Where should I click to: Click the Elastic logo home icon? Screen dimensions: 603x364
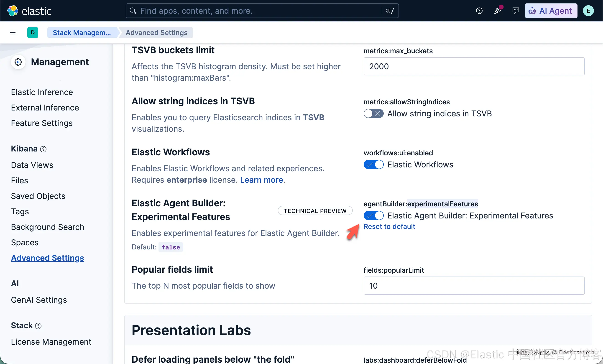pos(13,11)
